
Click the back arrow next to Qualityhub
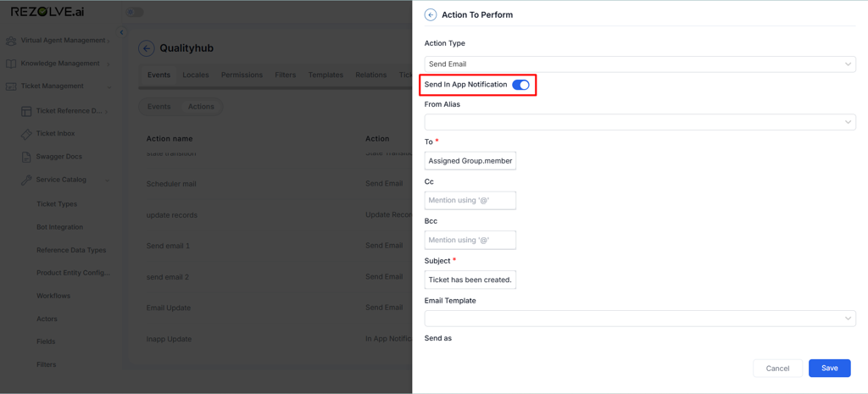point(146,48)
